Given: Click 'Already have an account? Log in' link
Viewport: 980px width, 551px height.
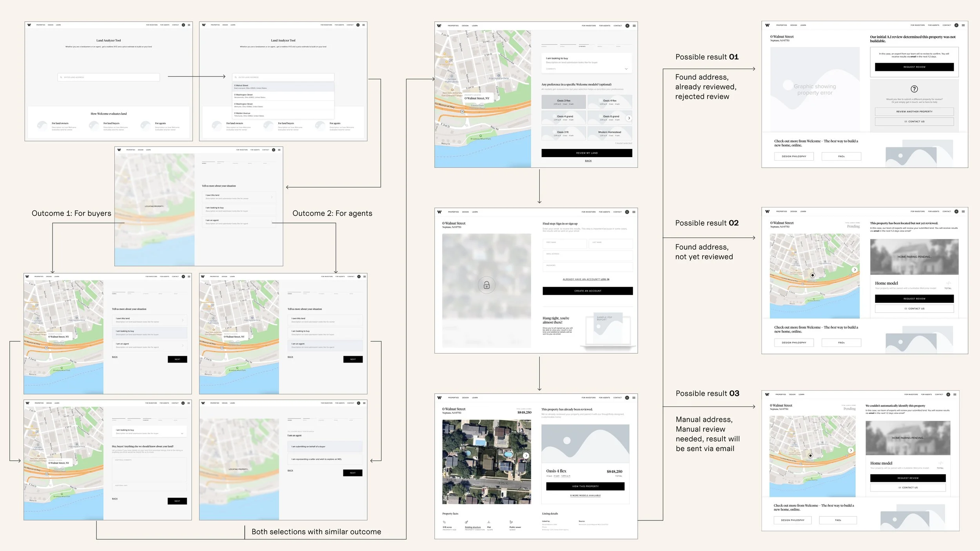Looking at the screenshot, I should [586, 279].
